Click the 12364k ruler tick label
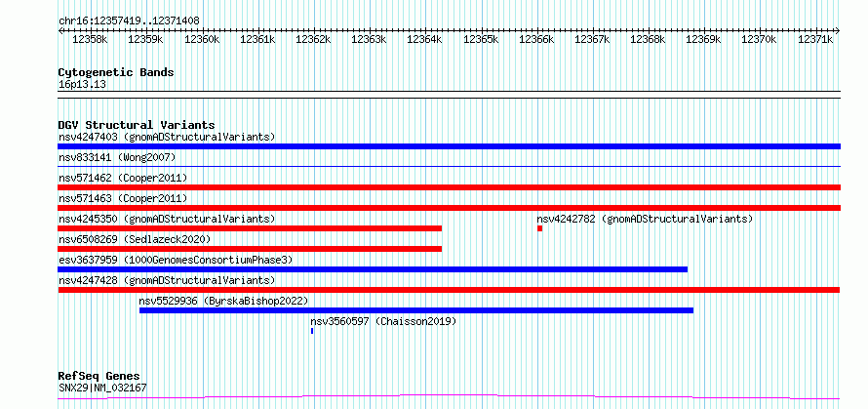The image size is (868, 409). point(424,40)
